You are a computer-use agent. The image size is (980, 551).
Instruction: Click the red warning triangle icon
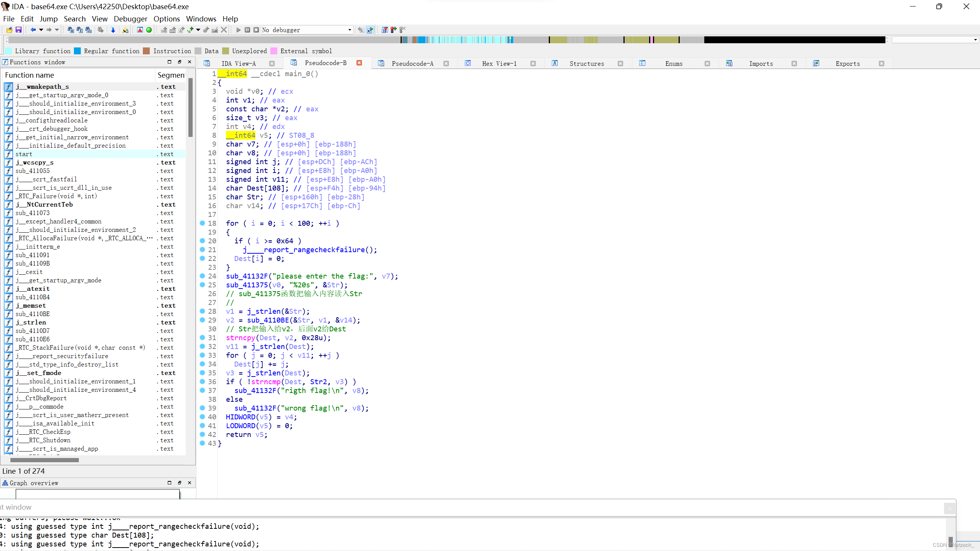pyautogui.click(x=140, y=30)
